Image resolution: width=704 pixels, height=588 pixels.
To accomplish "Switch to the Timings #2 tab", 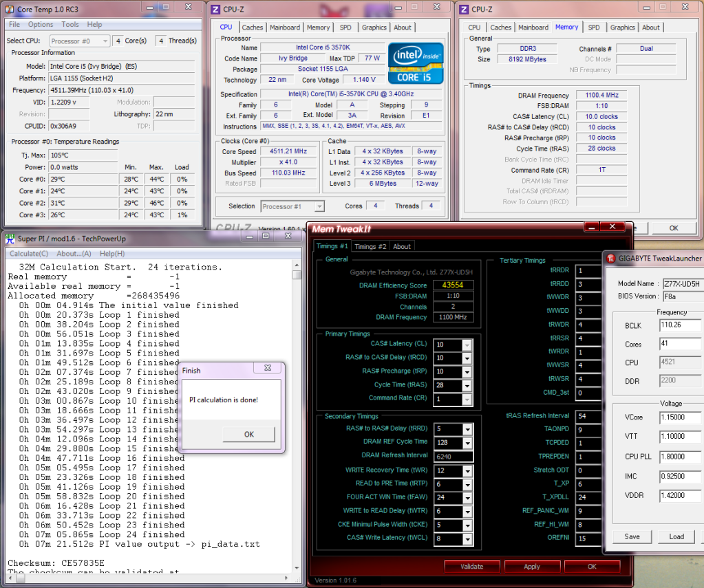I will (370, 246).
